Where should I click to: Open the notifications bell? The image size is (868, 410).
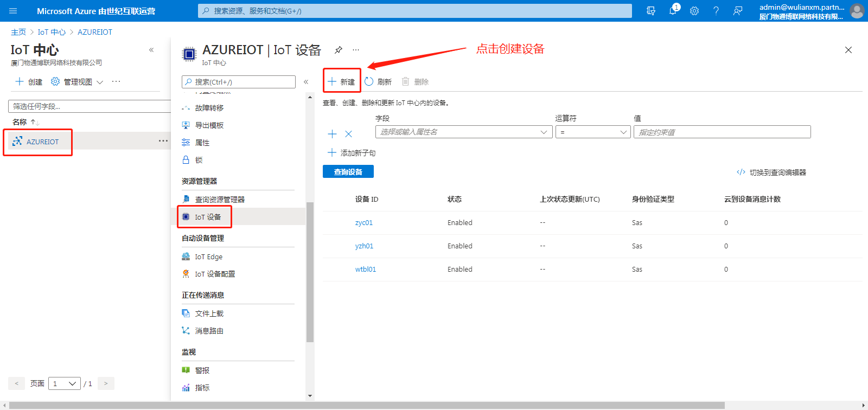(673, 11)
